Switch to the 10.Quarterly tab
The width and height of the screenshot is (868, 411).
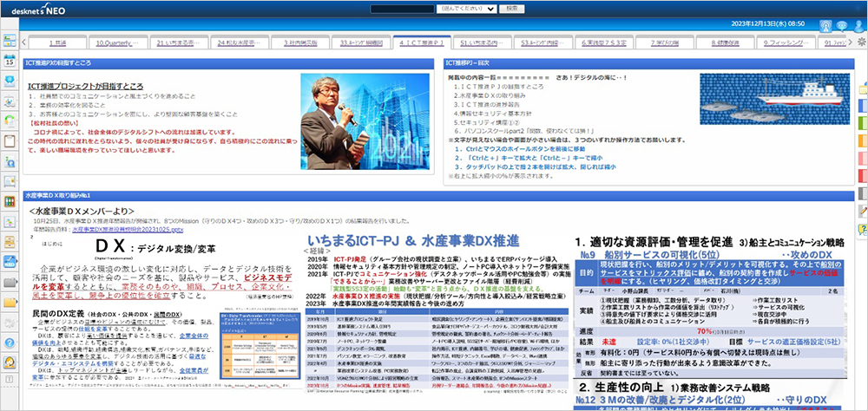(x=118, y=42)
